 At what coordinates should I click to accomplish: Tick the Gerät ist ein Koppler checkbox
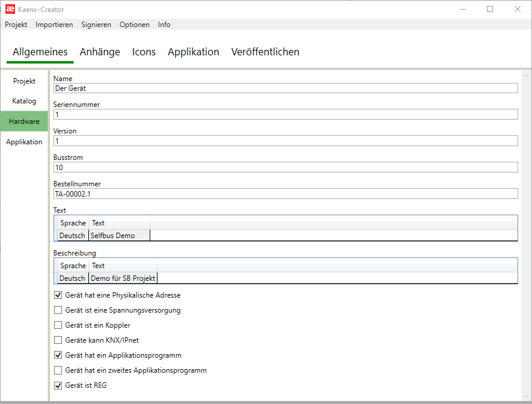[x=58, y=325]
